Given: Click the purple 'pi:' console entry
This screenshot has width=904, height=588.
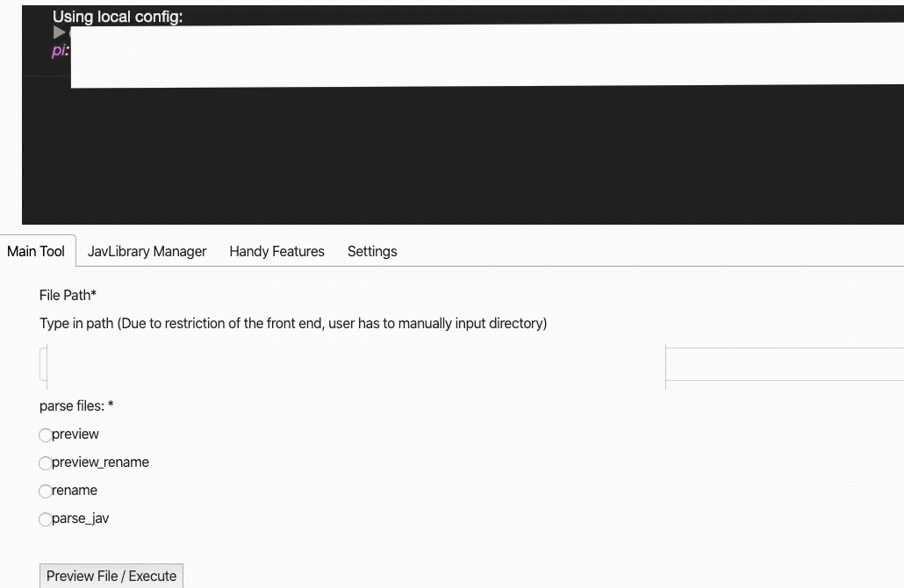Looking at the screenshot, I should click(x=60, y=50).
